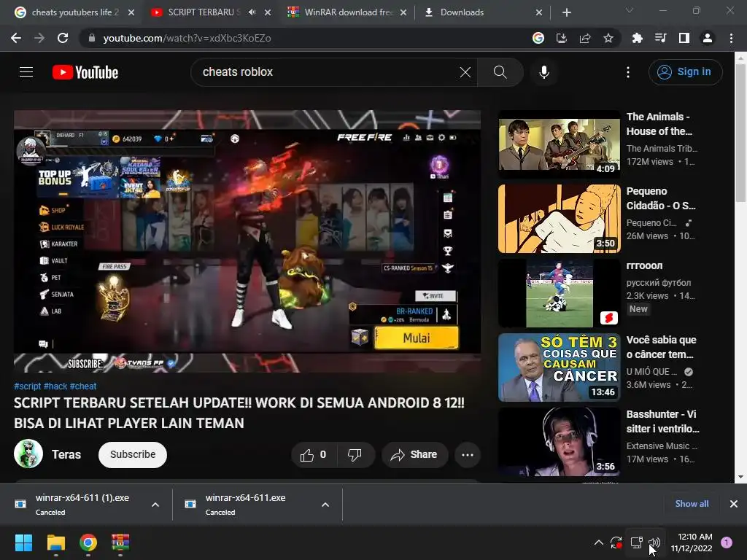747x560 pixels.
Task: Open Teras channel name link
Action: 66,455
